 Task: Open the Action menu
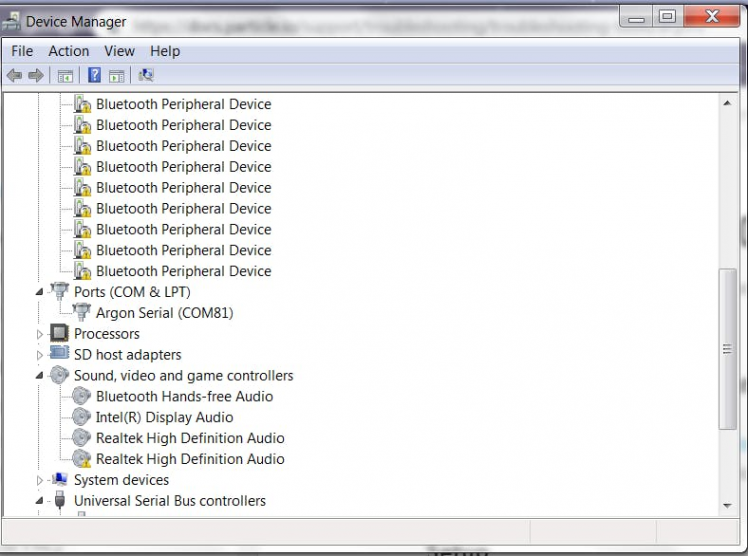(69, 51)
